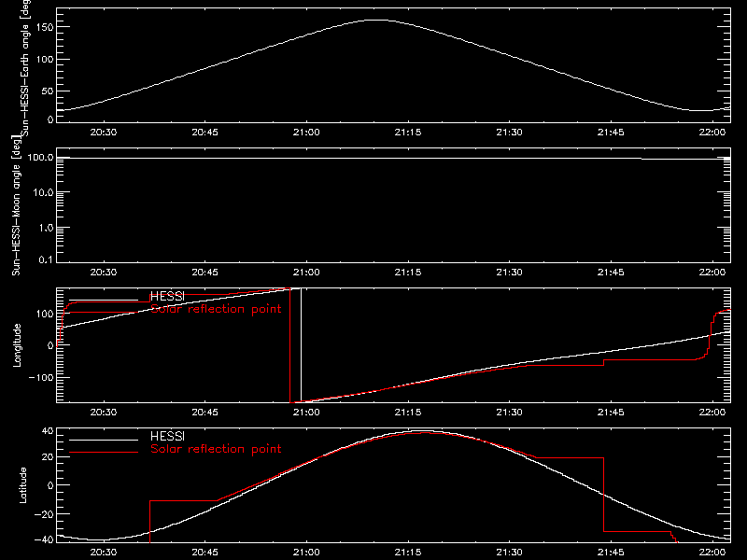Click 21:30 under the Moon angle plot
The image size is (747, 560).
(509, 272)
